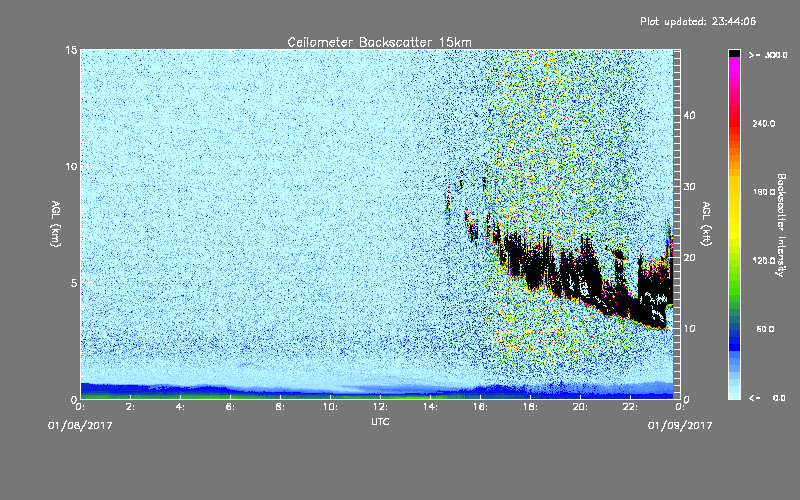Click the "18:" hour tick label
Image resolution: width=800 pixels, height=500 pixels.
coord(531,407)
